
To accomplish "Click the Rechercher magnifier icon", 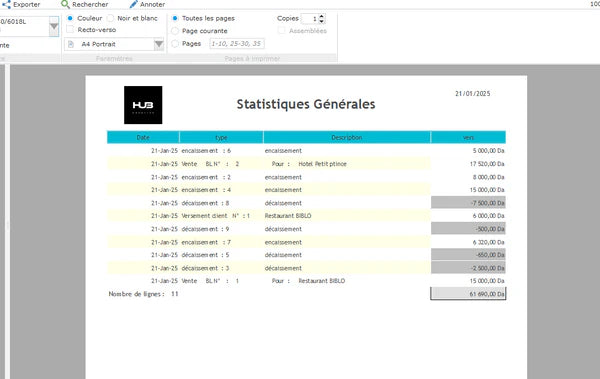I will click(65, 4).
